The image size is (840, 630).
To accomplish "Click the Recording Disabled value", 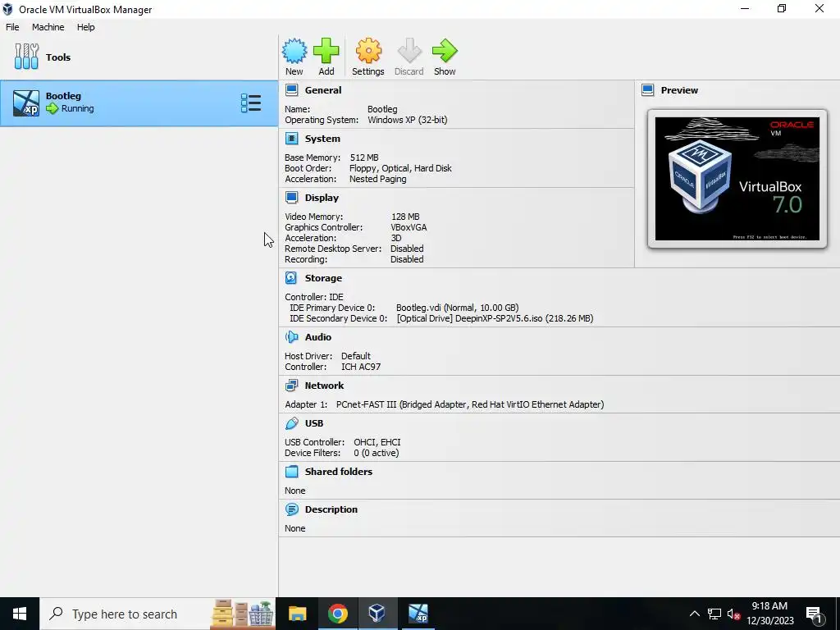I will (407, 259).
